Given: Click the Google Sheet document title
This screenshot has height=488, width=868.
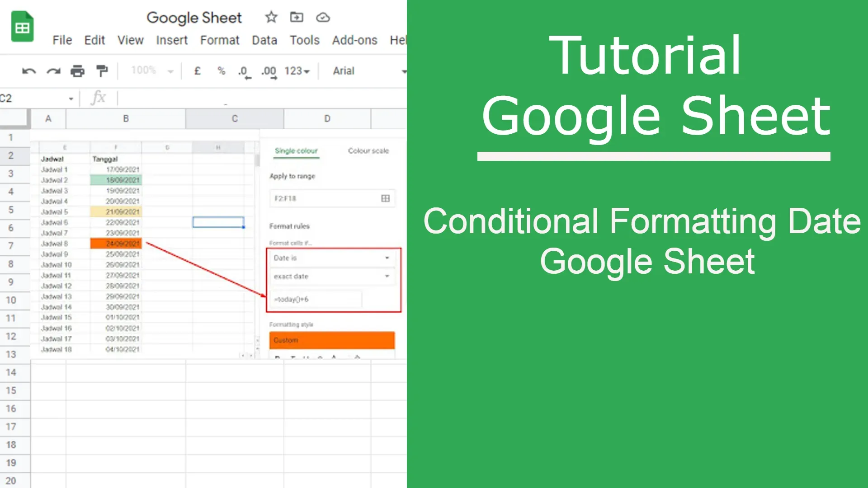Looking at the screenshot, I should (194, 18).
